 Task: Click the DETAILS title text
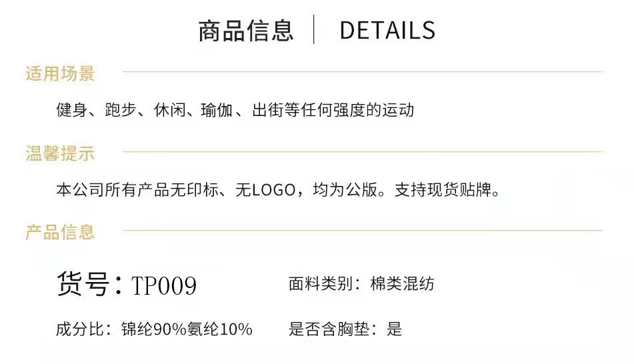[x=387, y=31]
